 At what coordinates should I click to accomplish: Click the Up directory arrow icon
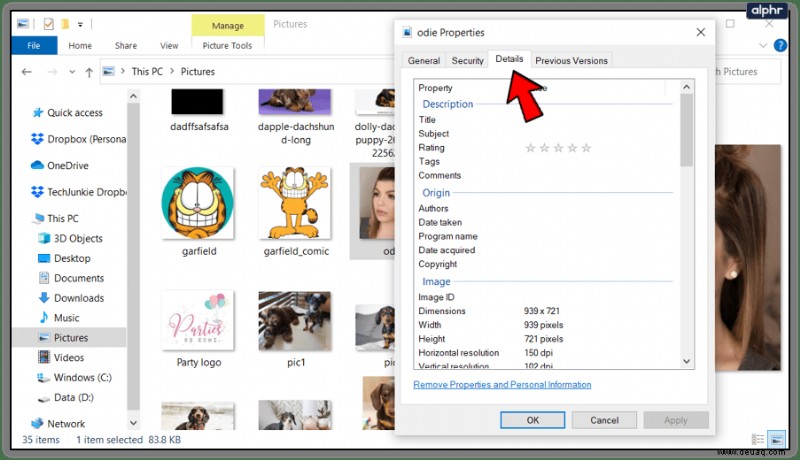coord(89,72)
